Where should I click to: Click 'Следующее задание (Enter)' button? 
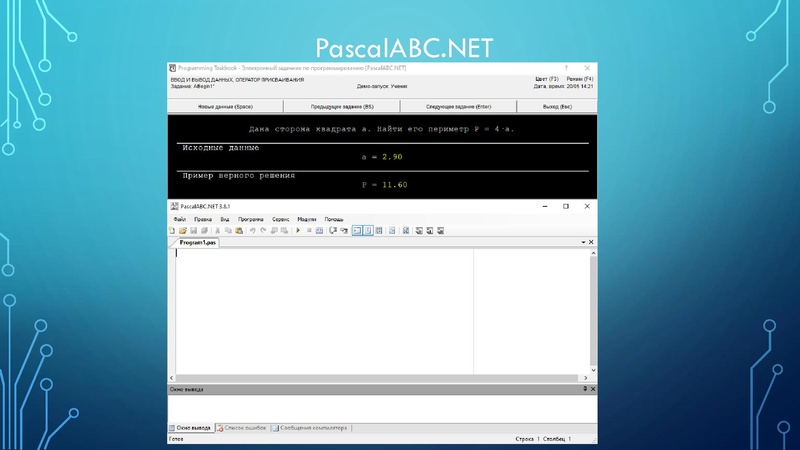tap(459, 105)
